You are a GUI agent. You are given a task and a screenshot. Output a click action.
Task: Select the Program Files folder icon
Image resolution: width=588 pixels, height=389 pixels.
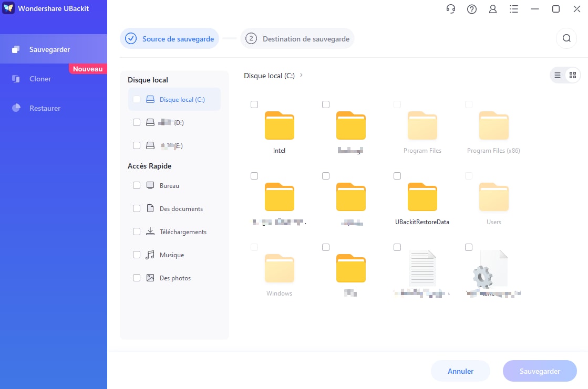tap(422, 125)
